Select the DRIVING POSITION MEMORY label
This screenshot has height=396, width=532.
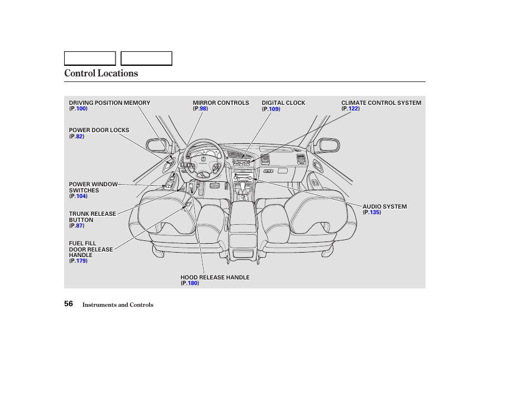(x=110, y=103)
